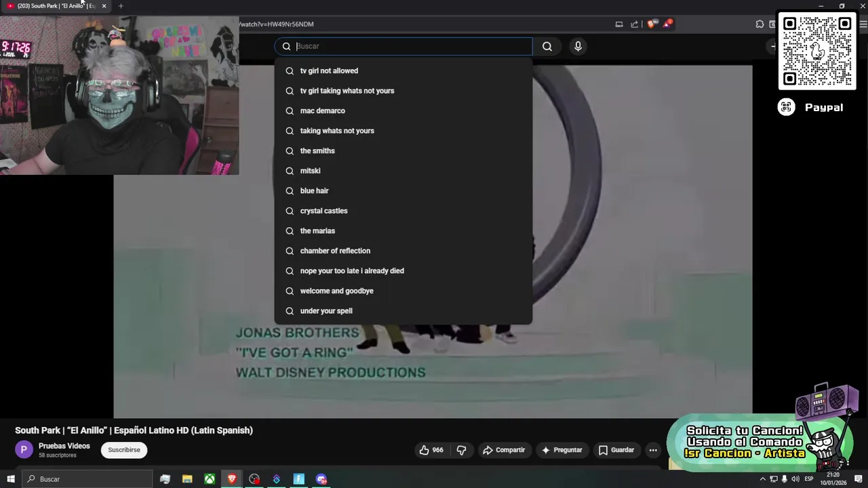Image resolution: width=868 pixels, height=488 pixels.
Task: Open the purple chat app in taskbar
Action: click(321, 479)
